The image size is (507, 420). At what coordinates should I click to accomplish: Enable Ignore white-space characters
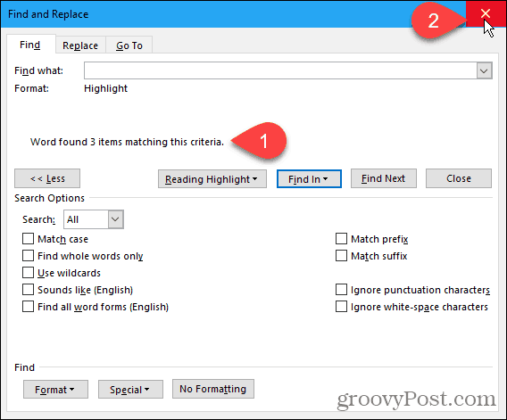click(x=341, y=307)
